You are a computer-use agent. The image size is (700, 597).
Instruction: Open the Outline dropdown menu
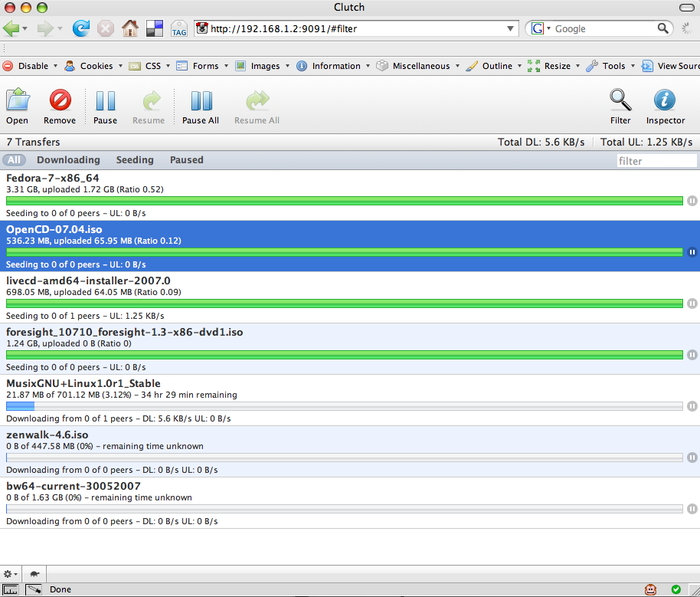[493, 66]
